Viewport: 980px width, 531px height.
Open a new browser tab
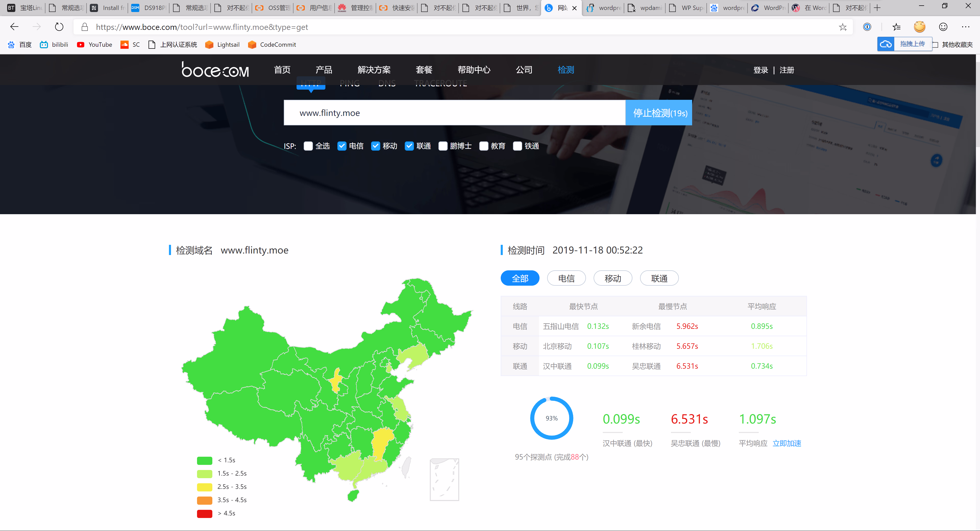point(877,8)
